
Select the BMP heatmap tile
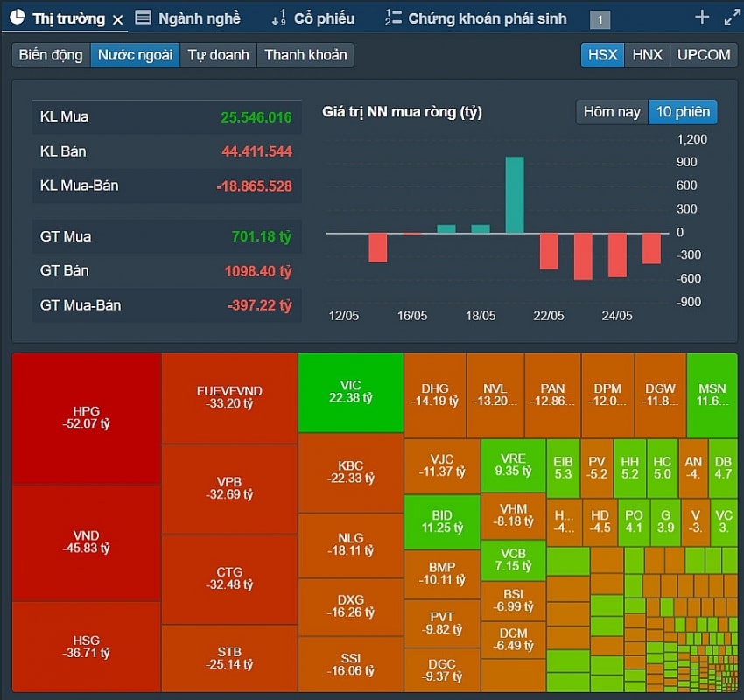click(x=442, y=574)
